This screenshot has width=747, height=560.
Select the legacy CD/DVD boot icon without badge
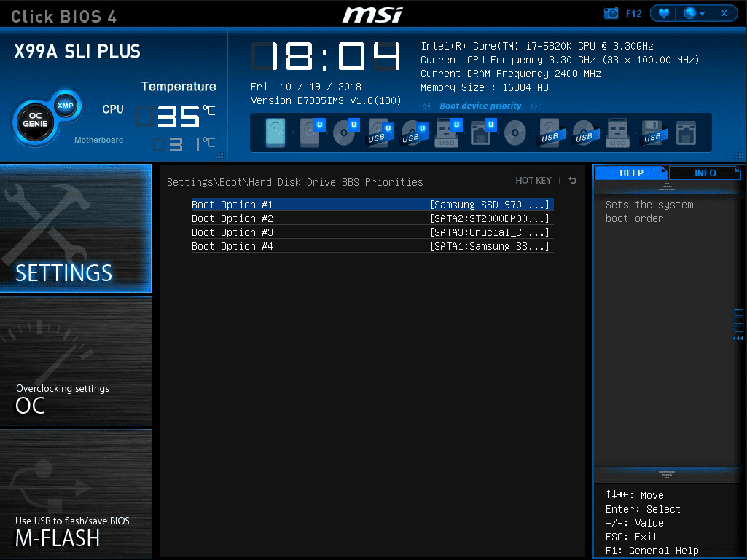point(515,133)
